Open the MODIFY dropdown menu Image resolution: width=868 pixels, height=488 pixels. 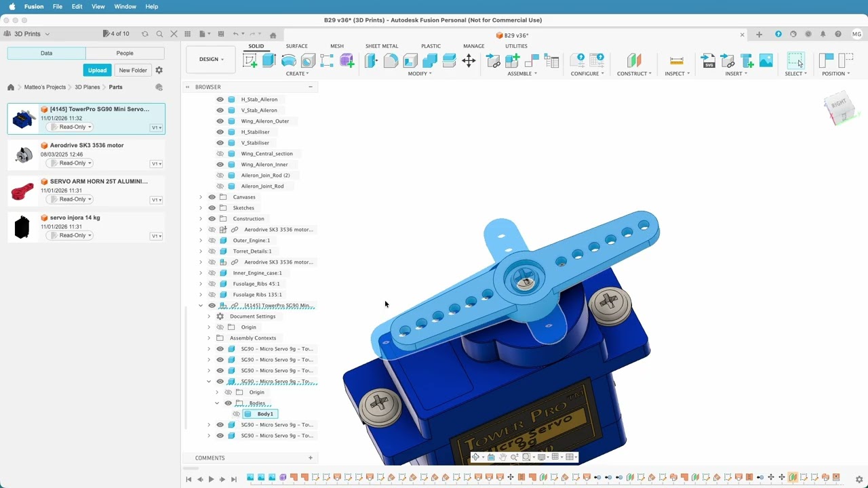[x=420, y=74]
